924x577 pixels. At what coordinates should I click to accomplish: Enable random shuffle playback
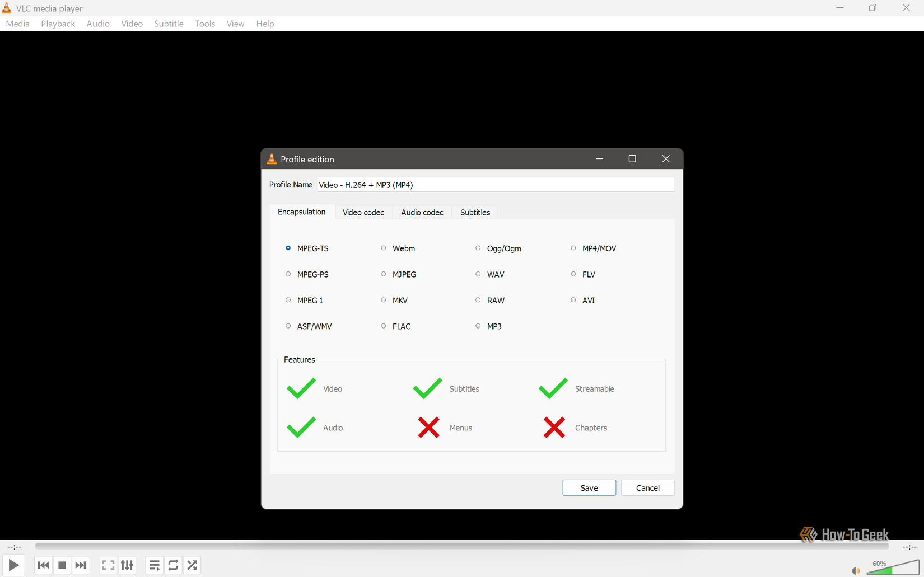coord(192,565)
